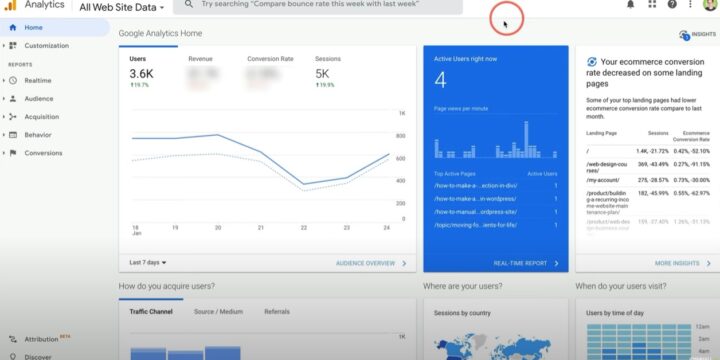Click the Google Analytics logo icon

10,5
